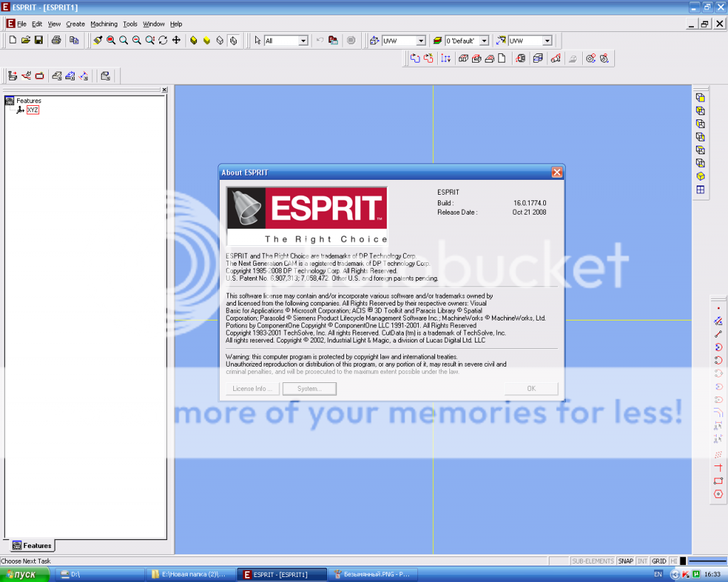Click the Open folder icon

(x=26, y=41)
